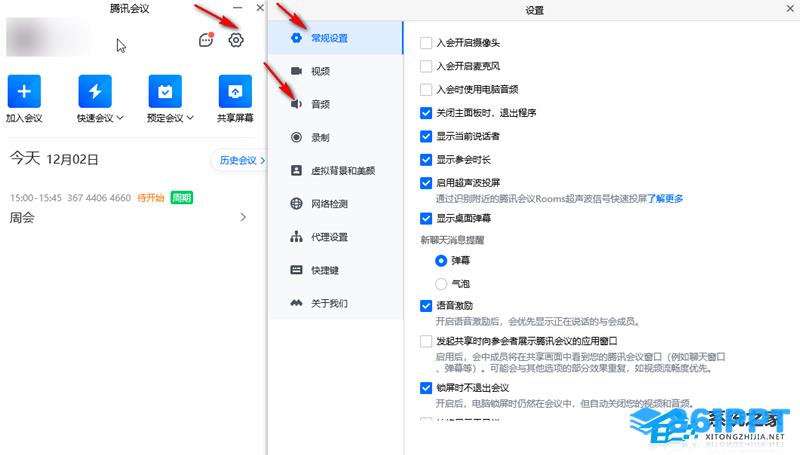Click the Share Screen icon
This screenshot has width=800, height=455.
235,91
